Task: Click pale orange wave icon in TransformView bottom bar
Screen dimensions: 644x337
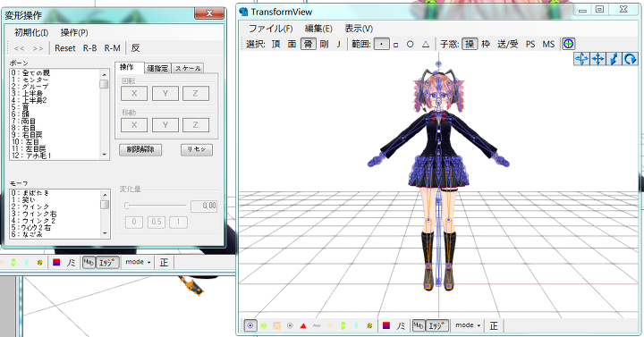Action: pyautogui.click(x=329, y=325)
